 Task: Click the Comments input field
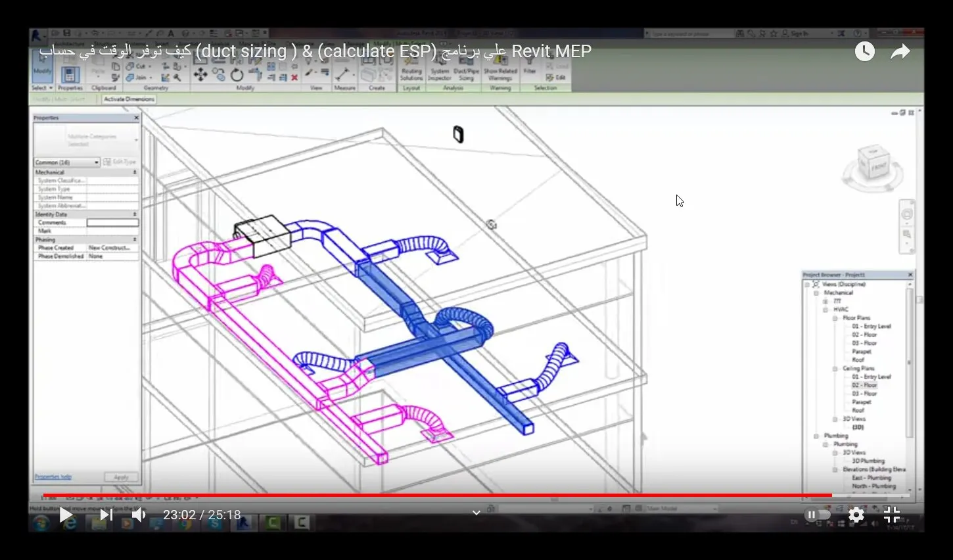point(112,223)
